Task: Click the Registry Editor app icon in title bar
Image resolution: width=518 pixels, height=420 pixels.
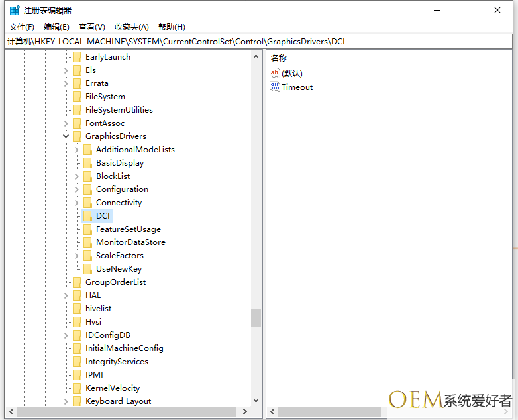Action: [15, 10]
